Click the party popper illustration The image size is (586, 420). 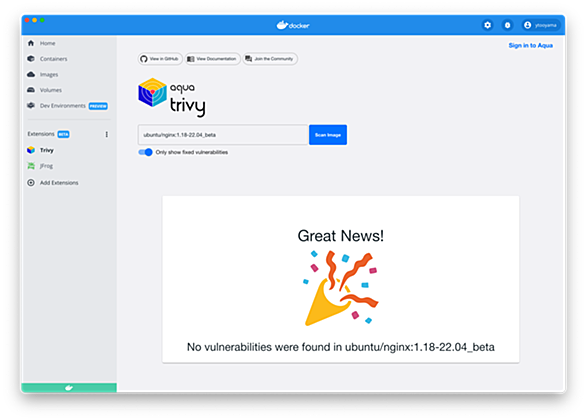click(340, 288)
